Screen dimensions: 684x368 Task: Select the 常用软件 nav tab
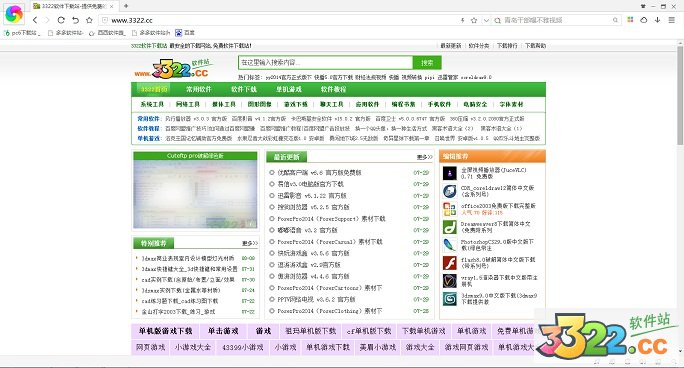tap(198, 89)
